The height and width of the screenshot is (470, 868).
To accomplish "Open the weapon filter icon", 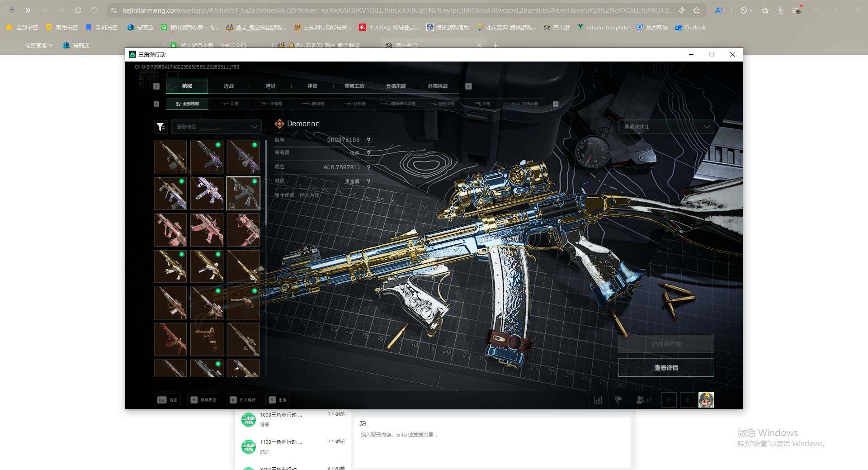I will [160, 127].
